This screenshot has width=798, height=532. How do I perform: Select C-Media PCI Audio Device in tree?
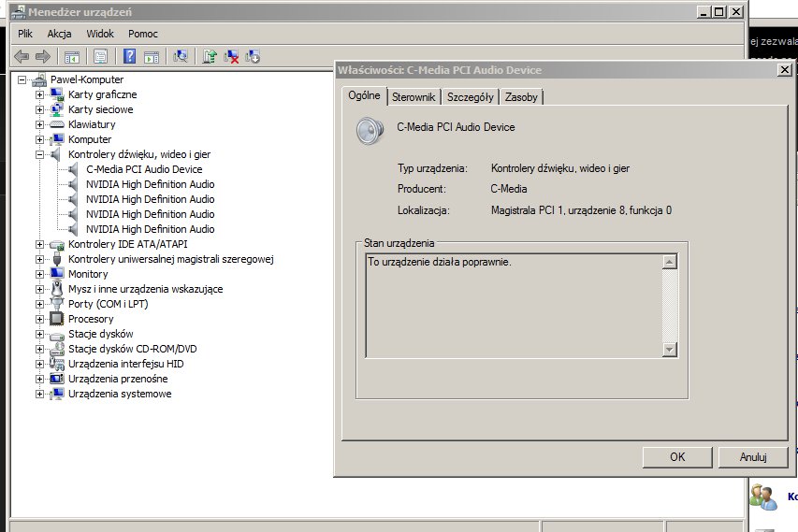(x=144, y=169)
